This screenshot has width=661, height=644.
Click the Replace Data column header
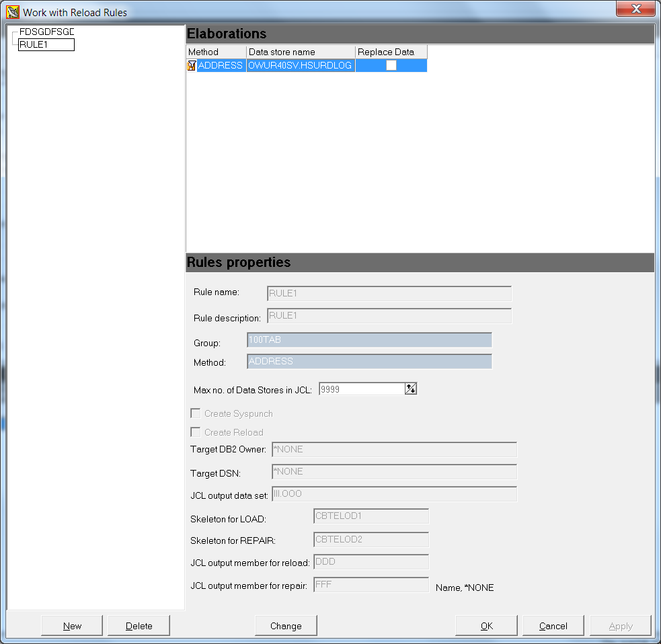click(390, 51)
